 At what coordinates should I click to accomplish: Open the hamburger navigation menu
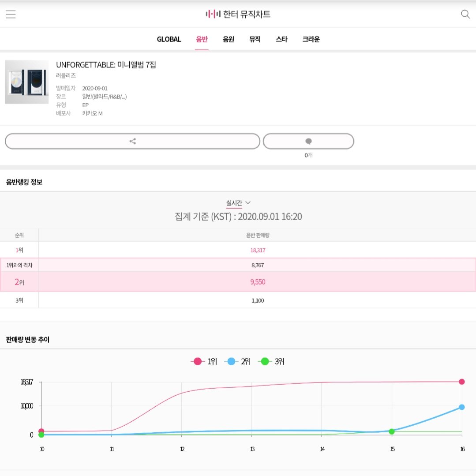coord(10,14)
